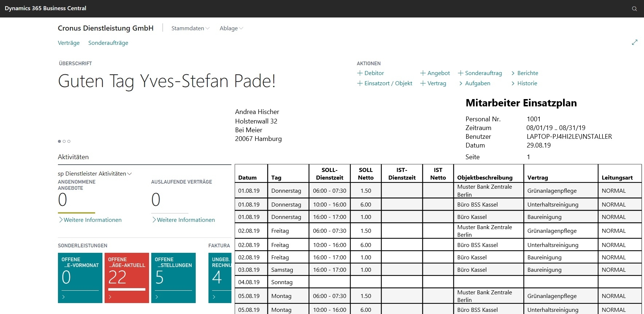The image size is (644, 314).
Task: Open the Sonderaufträge navigation link
Action: [108, 43]
